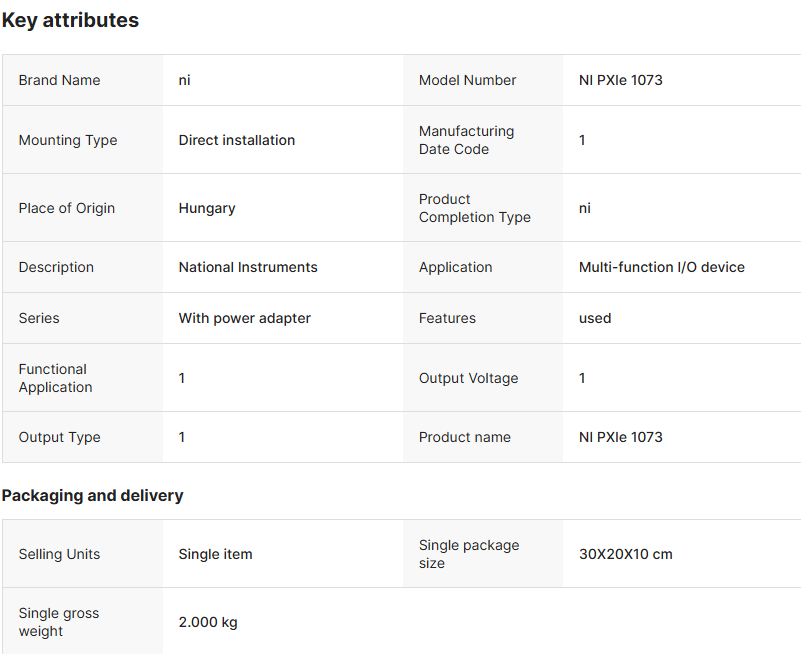Select the Functional Application label
This screenshot has height=654, width=801.
(x=55, y=378)
